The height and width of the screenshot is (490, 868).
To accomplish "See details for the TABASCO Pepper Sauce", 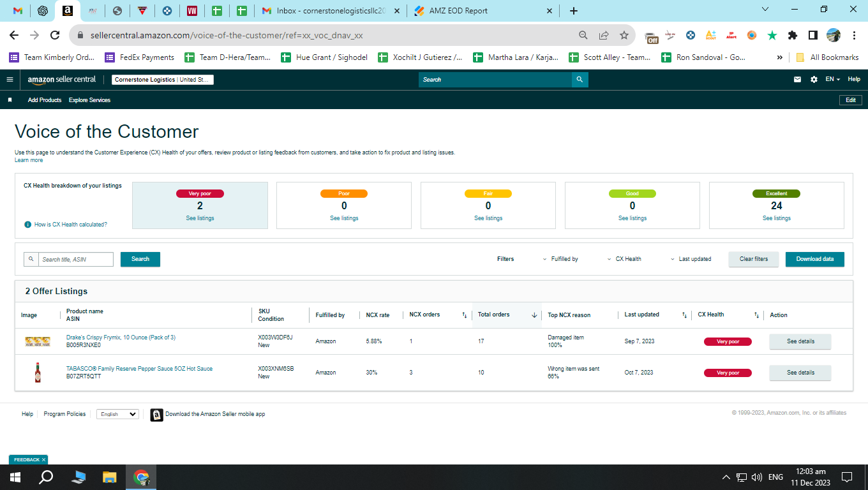I will click(x=800, y=373).
